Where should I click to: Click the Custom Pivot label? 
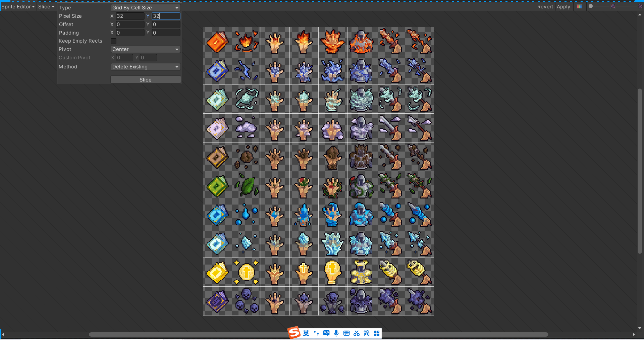point(74,58)
